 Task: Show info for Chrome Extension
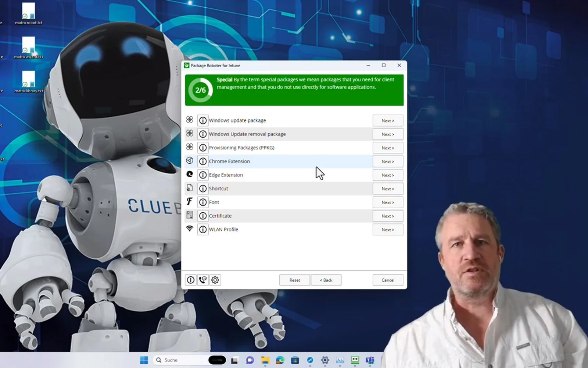(203, 161)
